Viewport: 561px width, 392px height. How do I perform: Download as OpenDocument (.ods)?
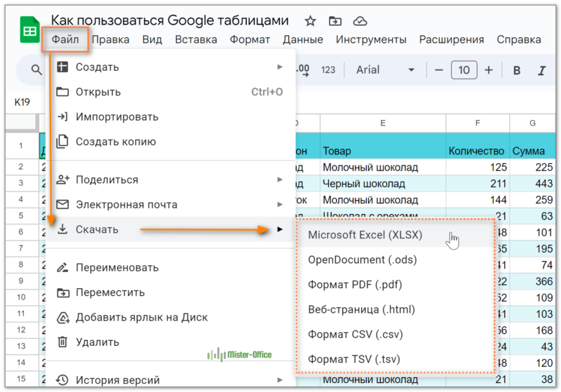[395, 259]
